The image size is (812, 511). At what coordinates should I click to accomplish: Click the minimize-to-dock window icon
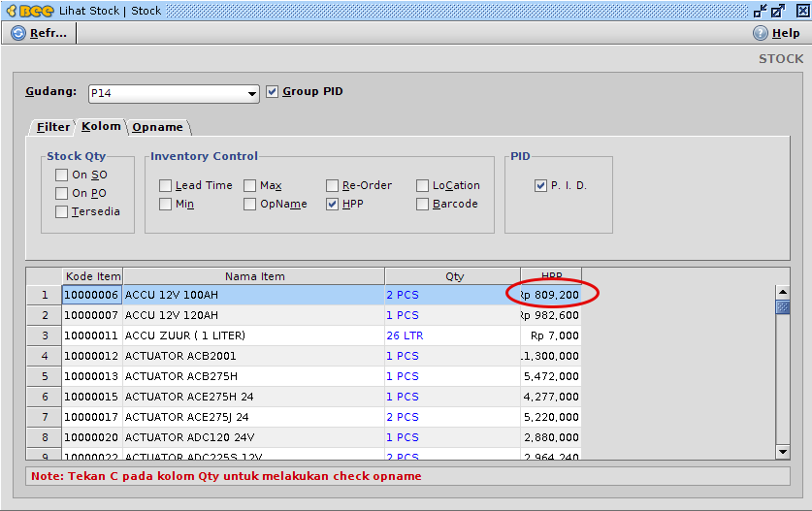(x=761, y=11)
